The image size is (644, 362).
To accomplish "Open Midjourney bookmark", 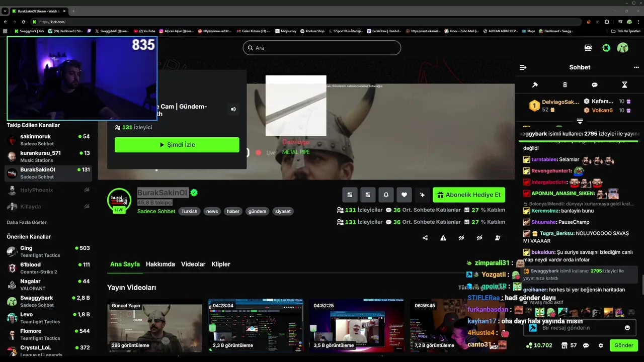I will click(286, 31).
